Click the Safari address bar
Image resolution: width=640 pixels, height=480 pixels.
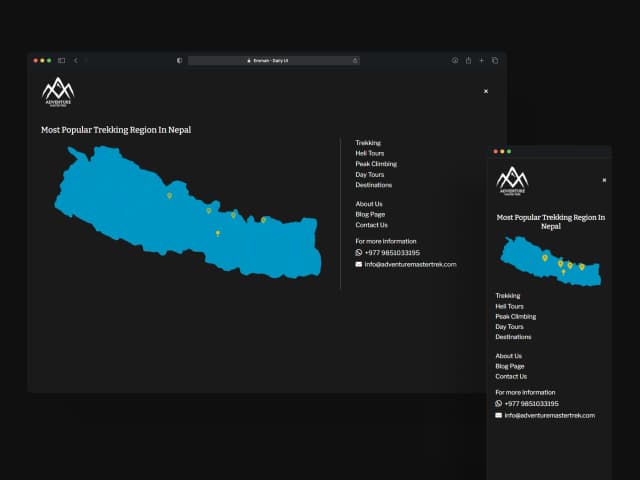click(272, 60)
